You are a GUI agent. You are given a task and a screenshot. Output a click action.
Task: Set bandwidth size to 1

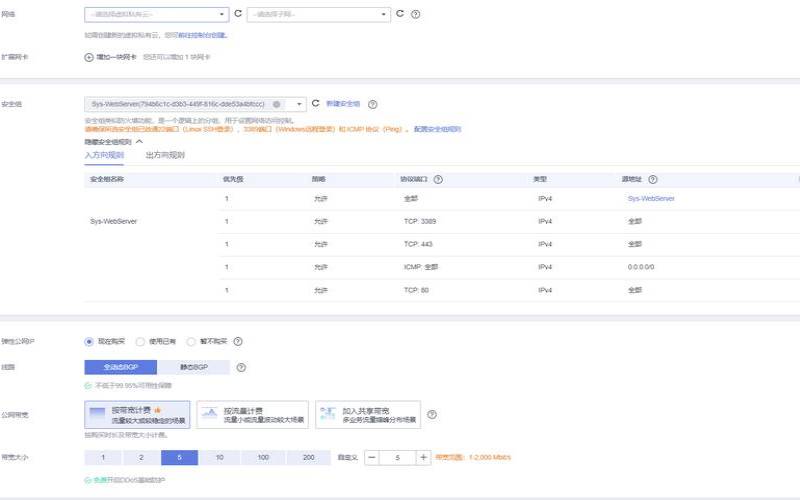click(103, 458)
